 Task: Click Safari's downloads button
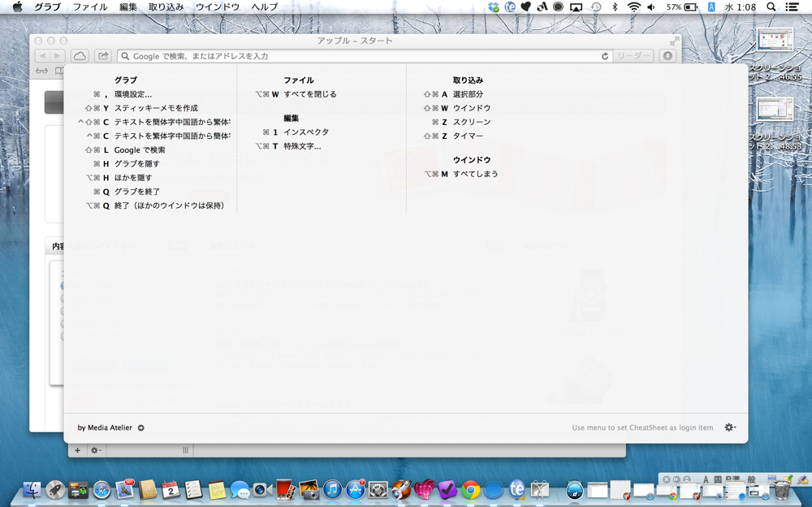pyautogui.click(x=667, y=55)
